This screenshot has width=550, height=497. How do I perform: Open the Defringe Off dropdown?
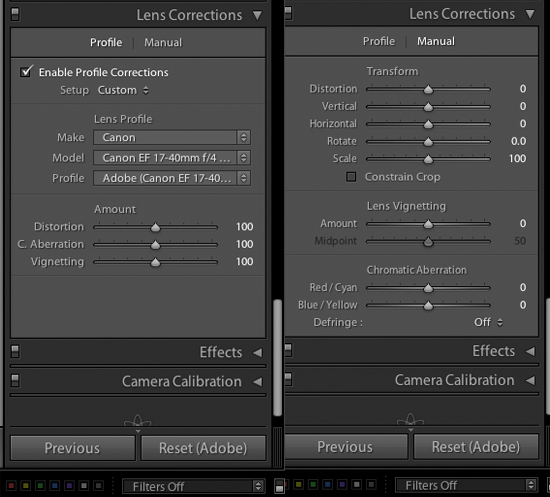point(489,322)
